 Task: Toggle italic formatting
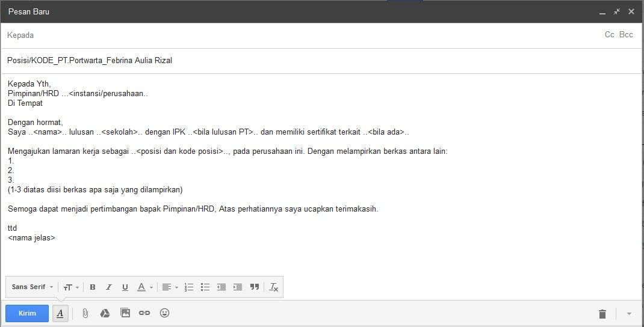pyautogui.click(x=109, y=287)
